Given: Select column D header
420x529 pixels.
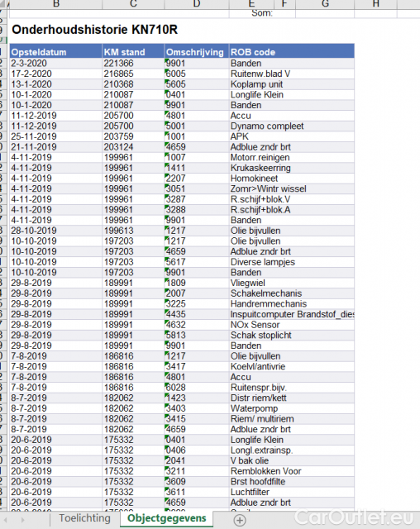Looking at the screenshot, I should 197,4.
